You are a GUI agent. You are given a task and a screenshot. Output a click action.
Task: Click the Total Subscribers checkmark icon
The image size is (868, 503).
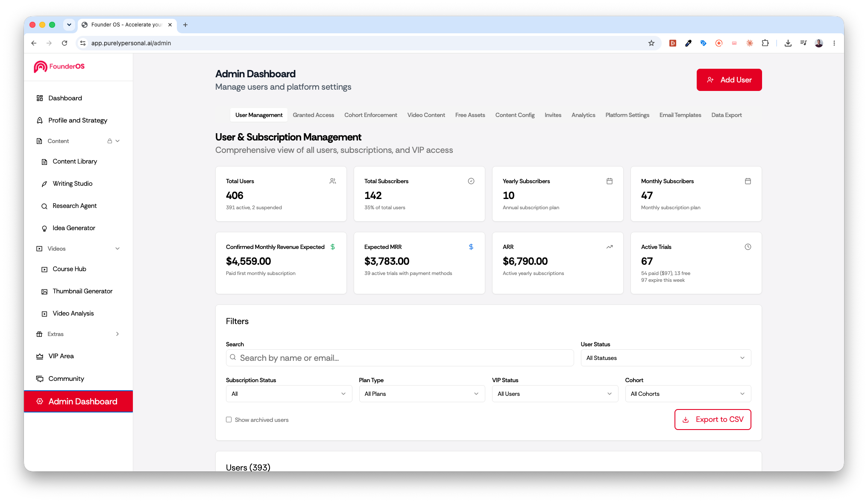tap(471, 181)
